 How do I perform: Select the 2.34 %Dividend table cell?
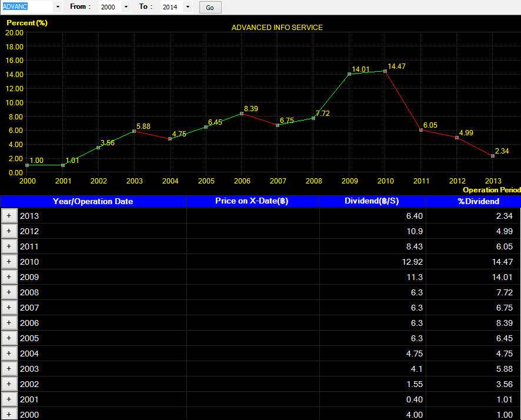[x=473, y=216]
